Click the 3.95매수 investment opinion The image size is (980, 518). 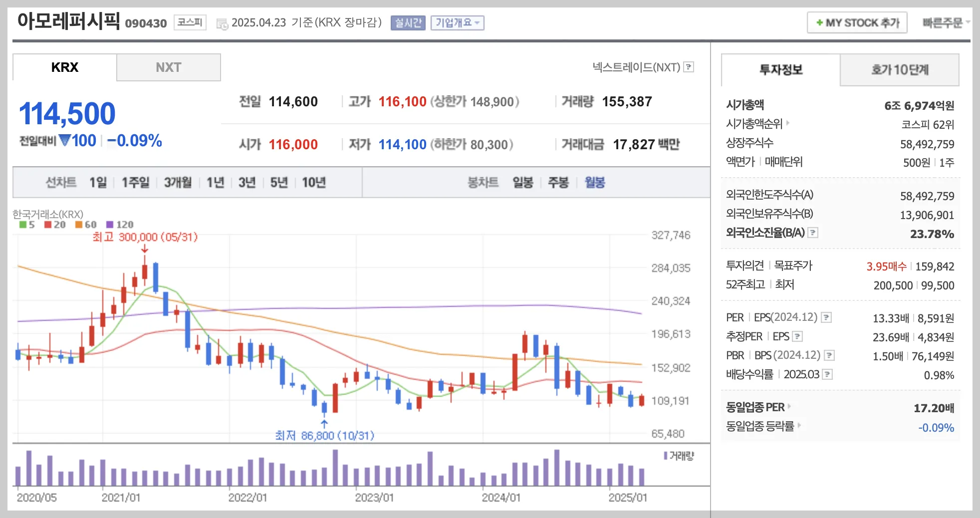pyautogui.click(x=887, y=266)
